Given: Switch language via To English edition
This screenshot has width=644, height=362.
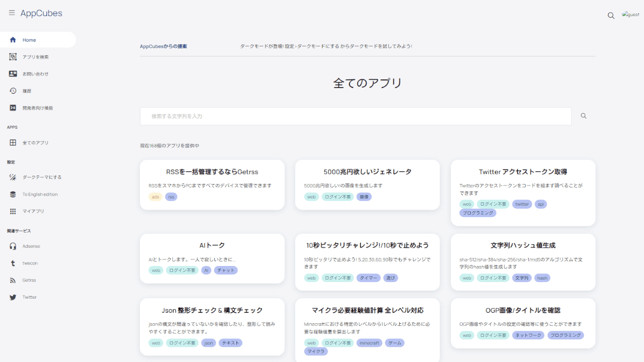Looking at the screenshot, I should (x=38, y=194).
